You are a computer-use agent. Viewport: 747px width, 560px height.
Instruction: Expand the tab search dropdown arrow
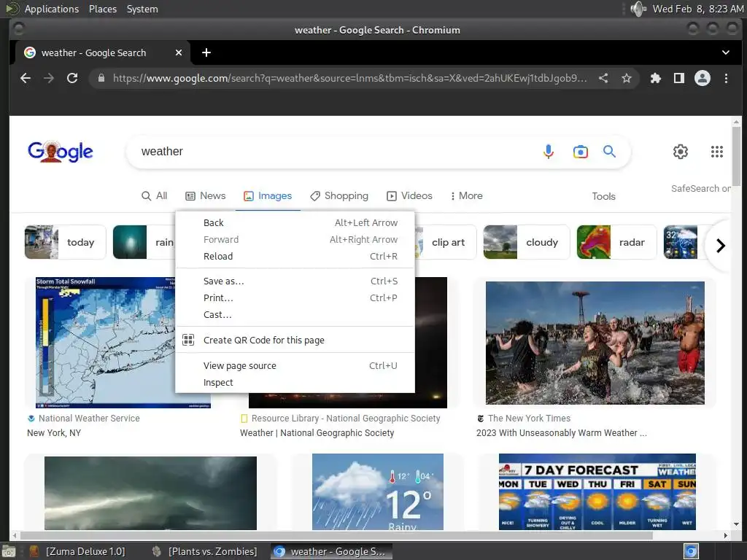726,52
